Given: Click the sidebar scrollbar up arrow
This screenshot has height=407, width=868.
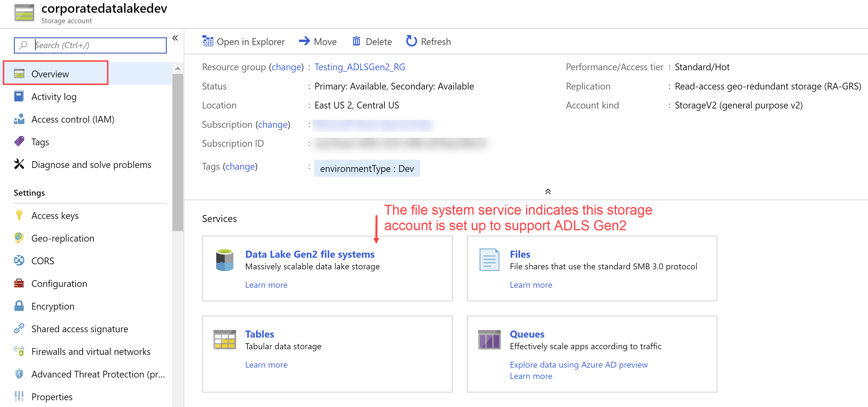Looking at the screenshot, I should click(178, 69).
